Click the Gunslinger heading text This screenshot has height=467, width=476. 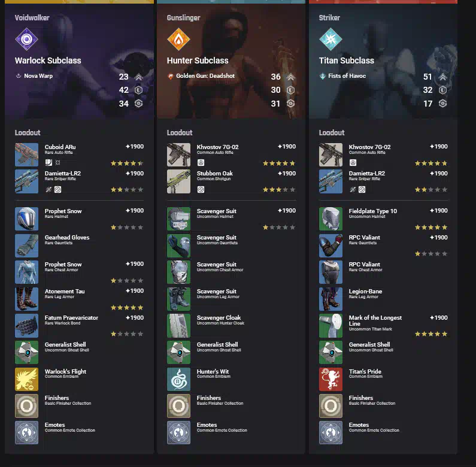(x=183, y=18)
